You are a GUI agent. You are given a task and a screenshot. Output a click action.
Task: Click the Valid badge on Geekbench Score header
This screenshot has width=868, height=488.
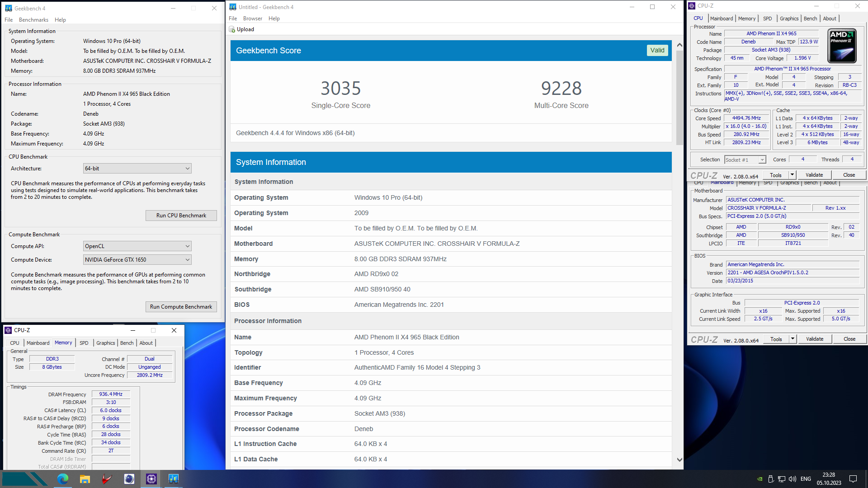657,51
